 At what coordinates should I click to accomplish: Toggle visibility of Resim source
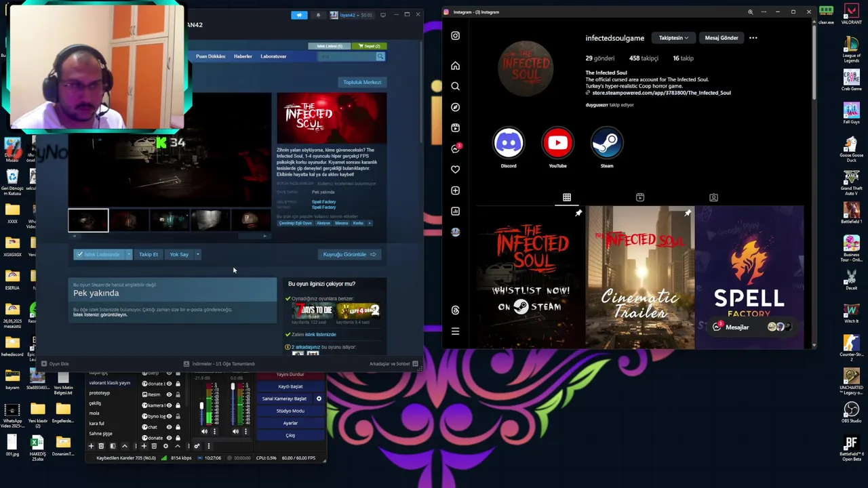pos(169,394)
